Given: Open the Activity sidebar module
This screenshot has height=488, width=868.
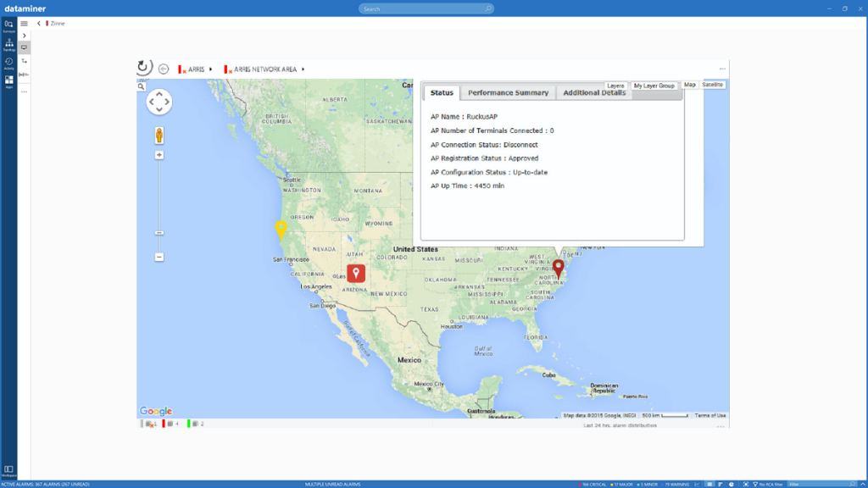Looking at the screenshot, I should 8,64.
